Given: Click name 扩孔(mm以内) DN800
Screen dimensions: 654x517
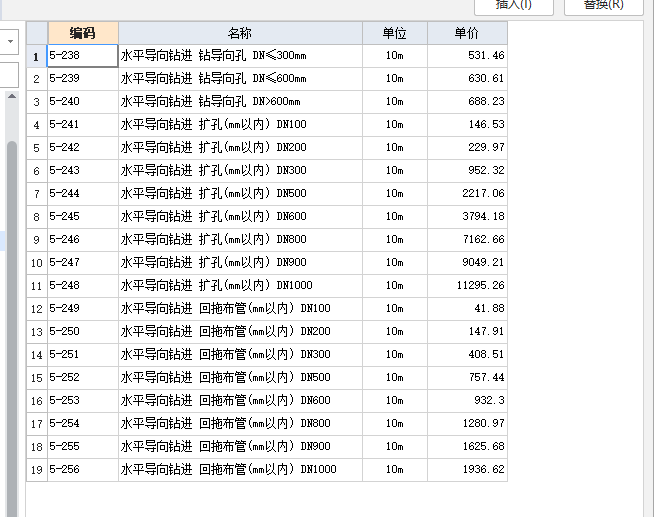Looking at the screenshot, I should [x=241, y=239].
